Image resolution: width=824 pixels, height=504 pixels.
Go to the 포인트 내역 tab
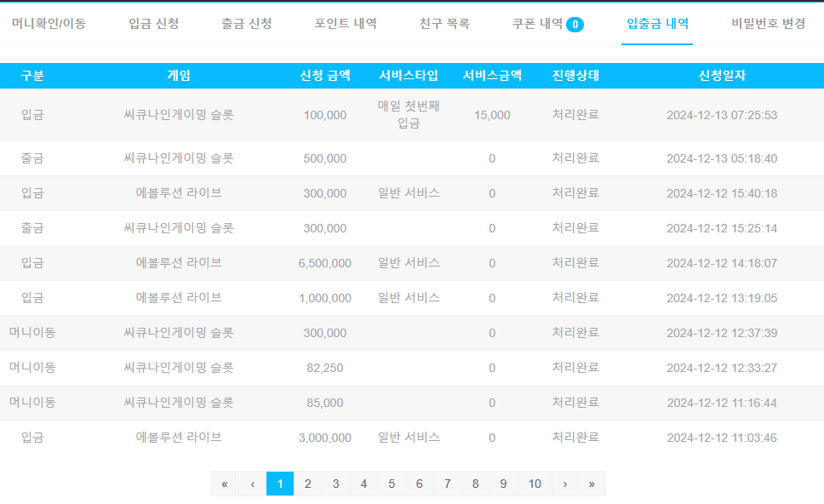pos(346,24)
